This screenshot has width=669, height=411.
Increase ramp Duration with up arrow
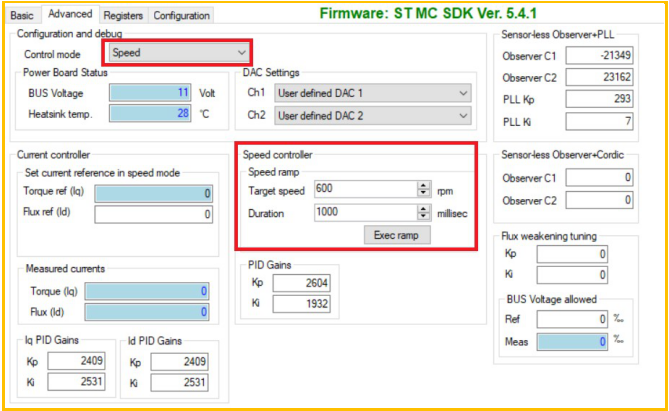point(424,209)
